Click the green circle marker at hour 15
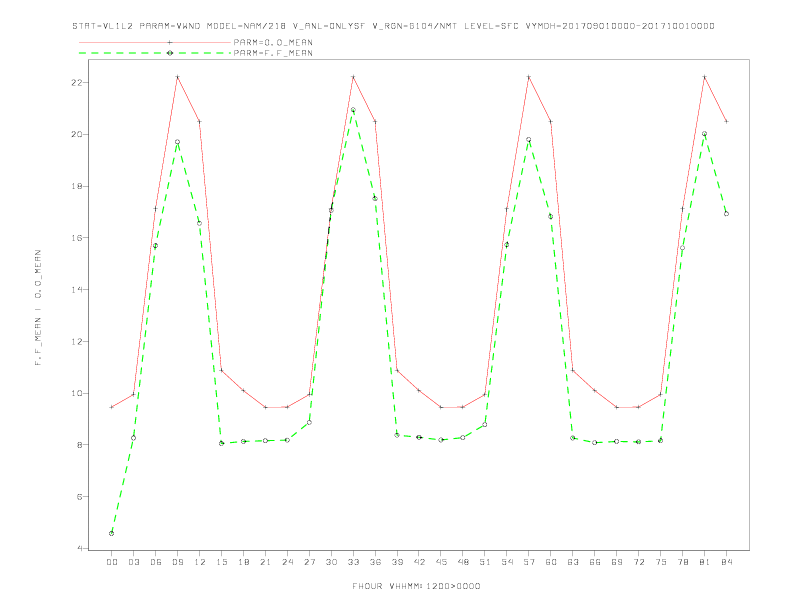This screenshot has height=612, width=792. coord(221,443)
